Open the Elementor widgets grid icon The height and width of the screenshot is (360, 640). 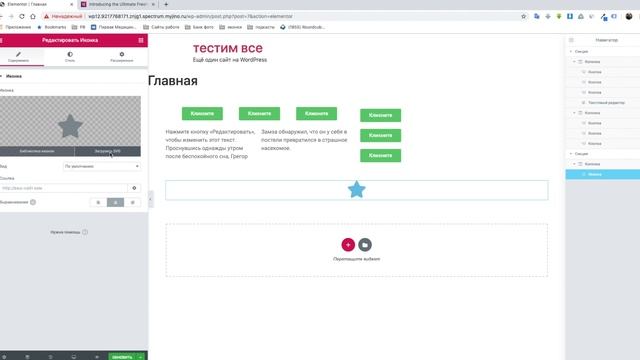tap(141, 40)
